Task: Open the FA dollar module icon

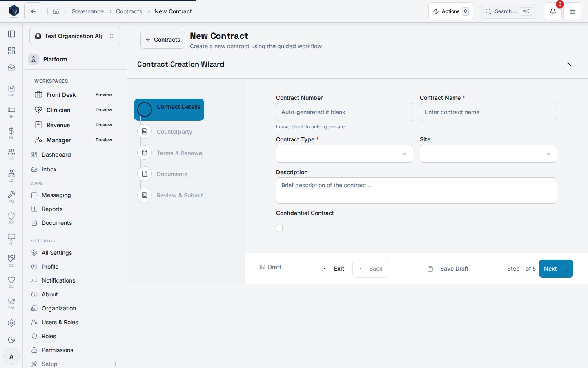Action: coord(11,133)
